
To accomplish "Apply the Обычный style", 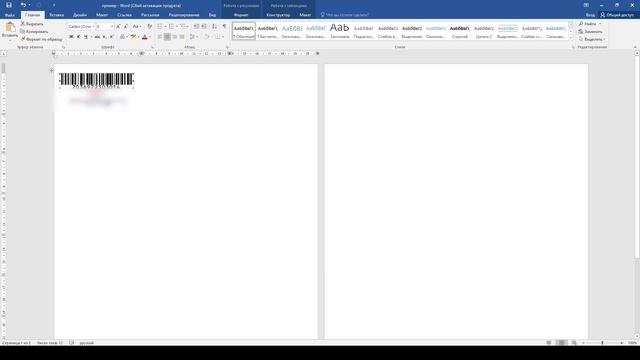I will 244,31.
